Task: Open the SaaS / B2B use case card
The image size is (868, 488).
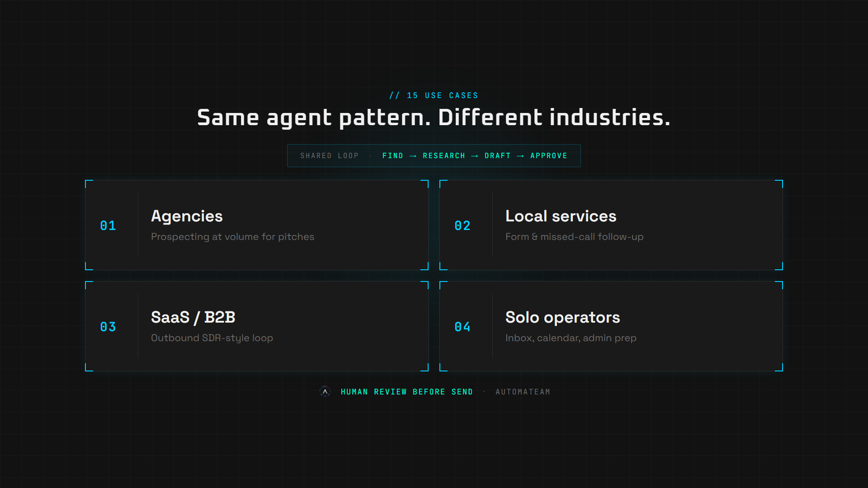Action: (257, 326)
